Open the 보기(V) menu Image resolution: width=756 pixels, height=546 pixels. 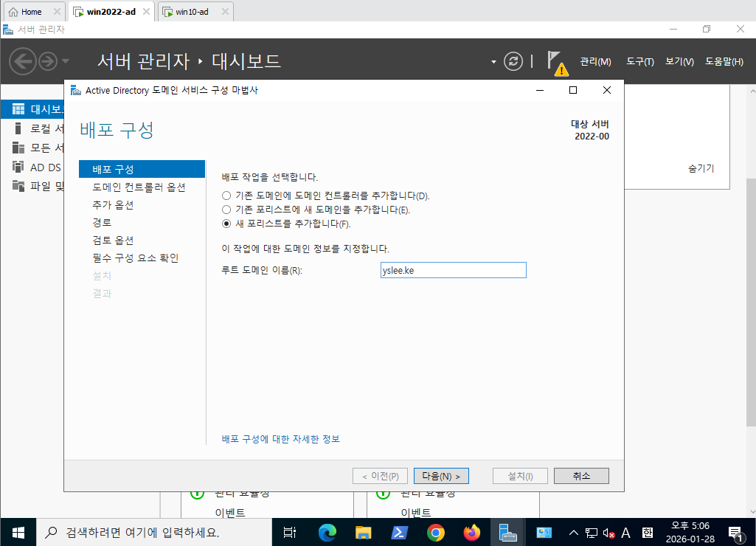679,61
